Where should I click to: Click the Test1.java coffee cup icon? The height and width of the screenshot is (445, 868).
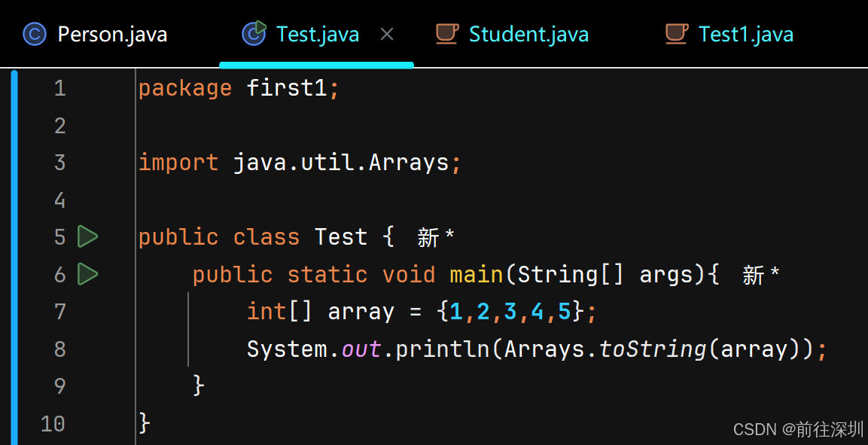(676, 34)
